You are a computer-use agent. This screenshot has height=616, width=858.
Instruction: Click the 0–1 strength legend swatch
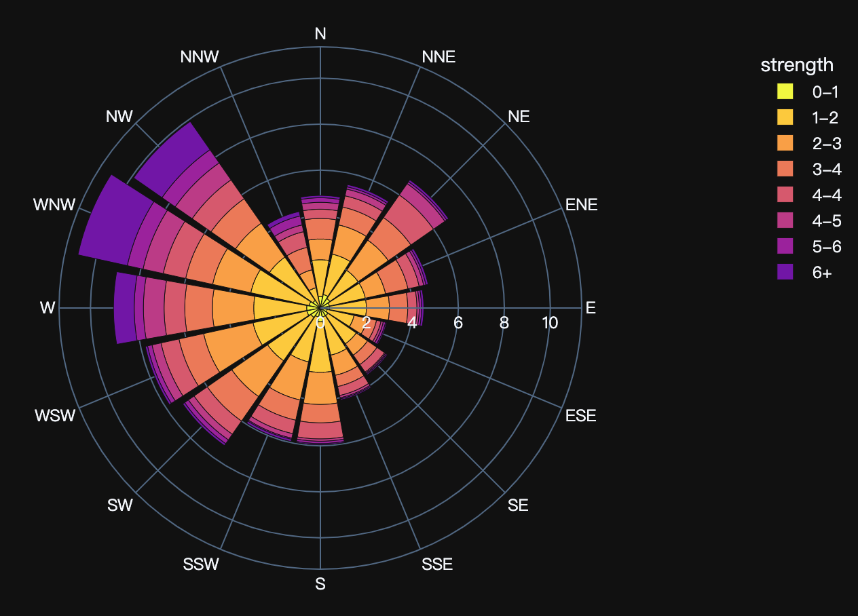(785, 92)
